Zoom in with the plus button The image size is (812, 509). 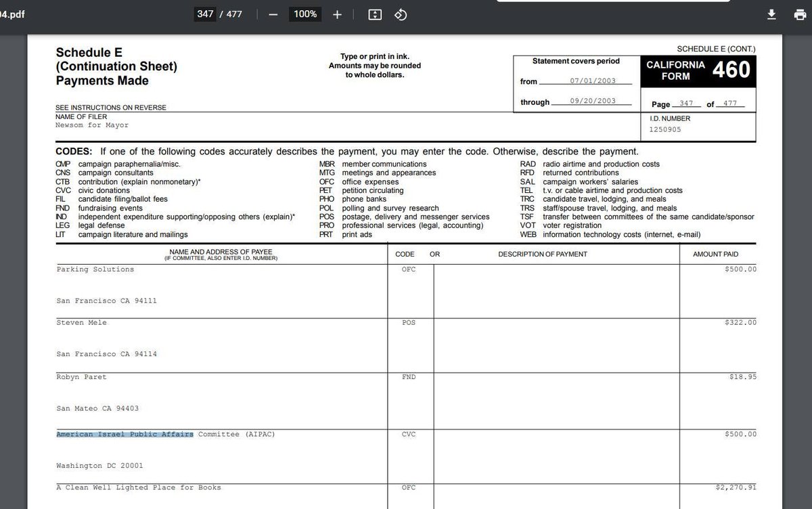coord(337,14)
